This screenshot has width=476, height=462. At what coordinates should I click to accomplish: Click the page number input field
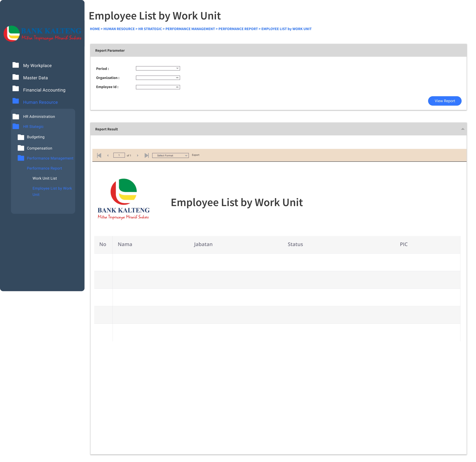[x=119, y=155]
